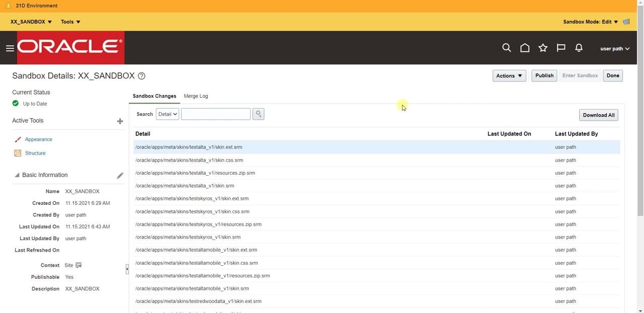Expand the Sandbox Mode: Edit dropdown

point(591,22)
